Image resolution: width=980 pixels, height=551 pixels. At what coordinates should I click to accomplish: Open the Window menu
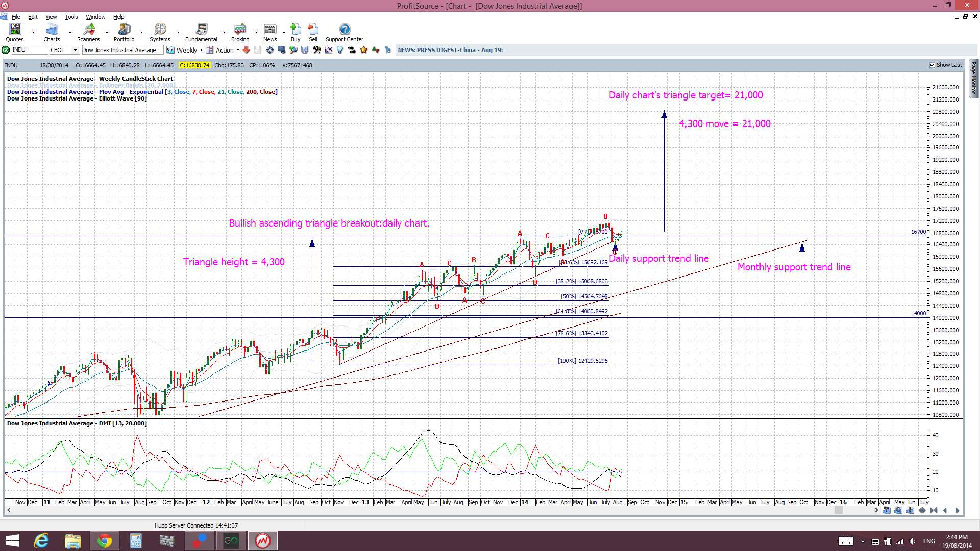coord(95,17)
